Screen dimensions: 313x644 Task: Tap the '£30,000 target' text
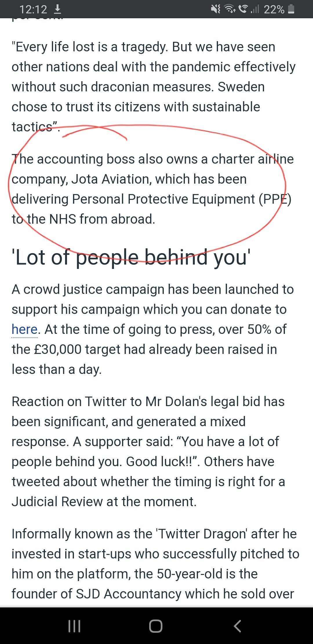coord(77,350)
